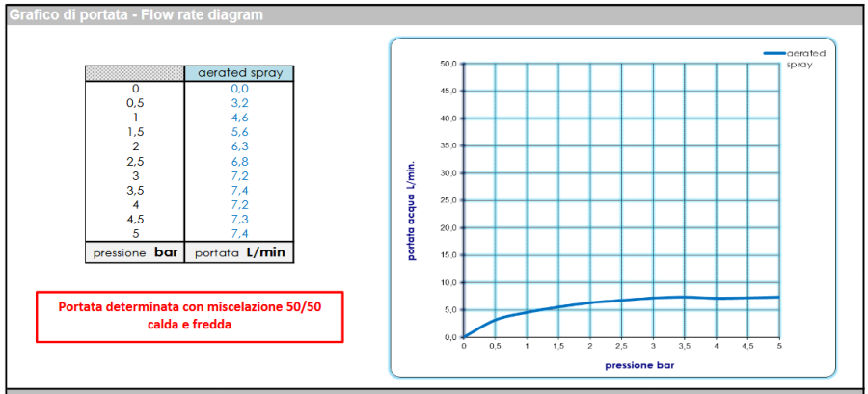Viewport: 868px width, 394px height.
Task: Select the 6,8 flow value cell
Action: (x=239, y=161)
